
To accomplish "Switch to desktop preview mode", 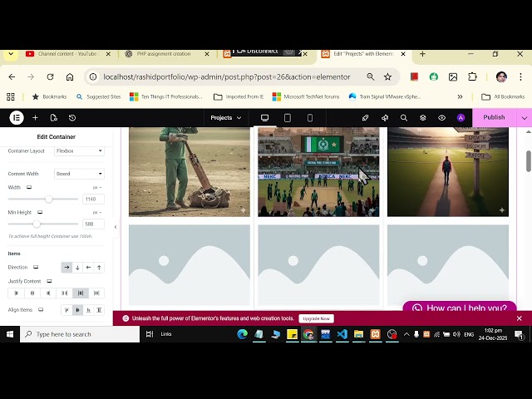I will pos(264,118).
